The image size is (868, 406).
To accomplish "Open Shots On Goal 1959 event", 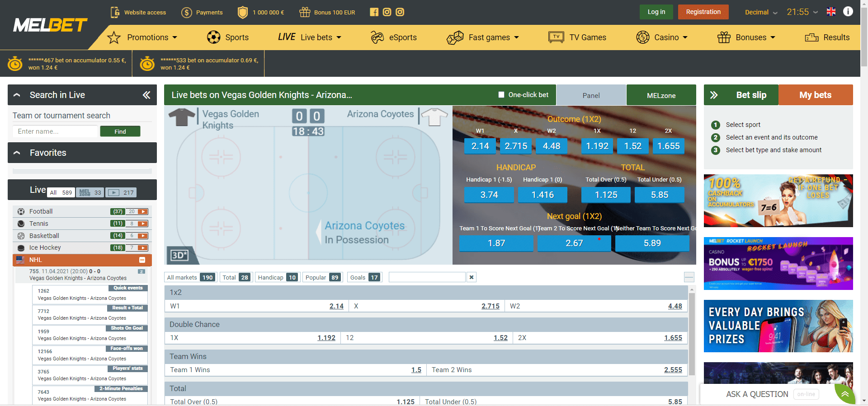I will 90,335.
